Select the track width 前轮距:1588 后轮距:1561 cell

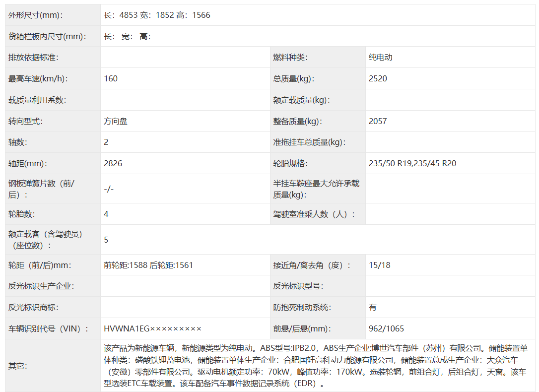coord(148,265)
